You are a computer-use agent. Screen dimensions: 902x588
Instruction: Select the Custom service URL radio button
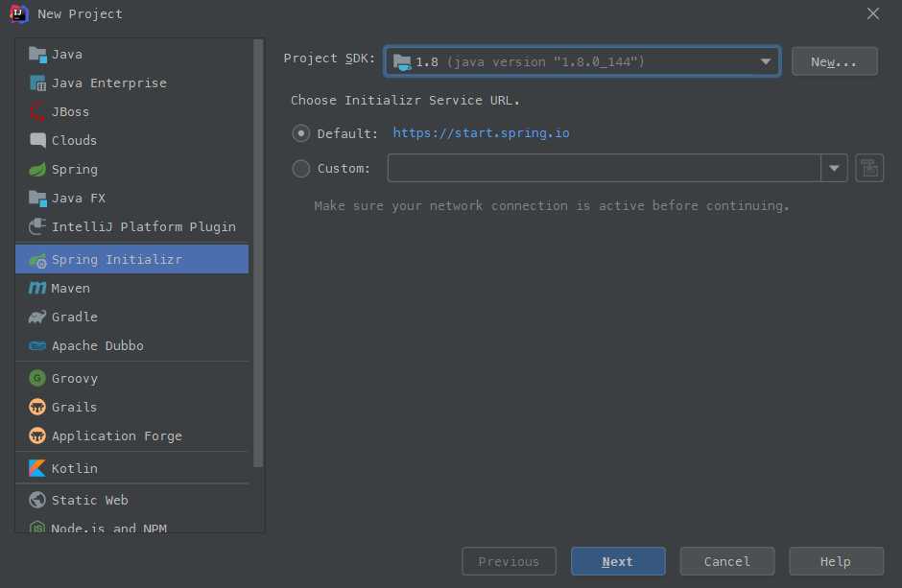click(x=301, y=169)
